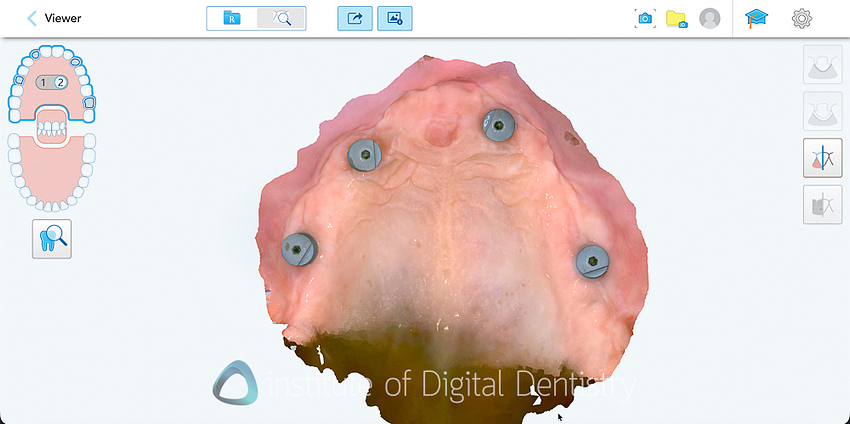
Task: Click the lower-left scan body on the model
Action: (299, 249)
